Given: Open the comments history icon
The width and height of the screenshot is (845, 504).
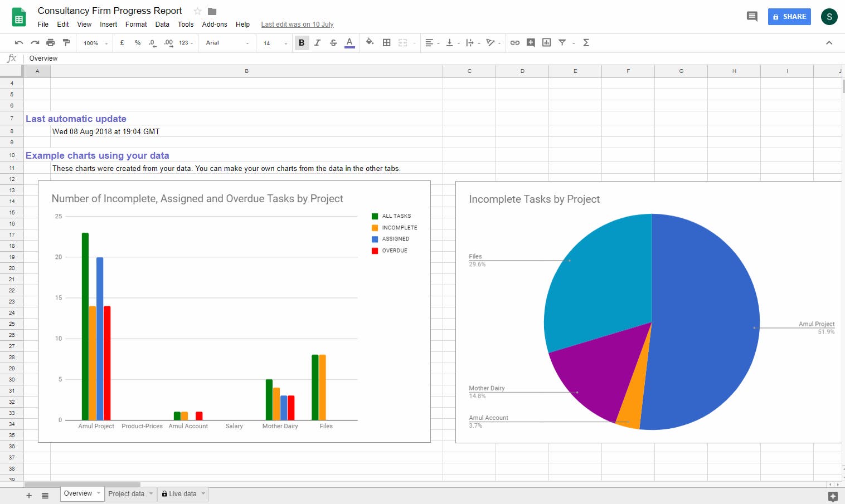Looking at the screenshot, I should coord(751,17).
